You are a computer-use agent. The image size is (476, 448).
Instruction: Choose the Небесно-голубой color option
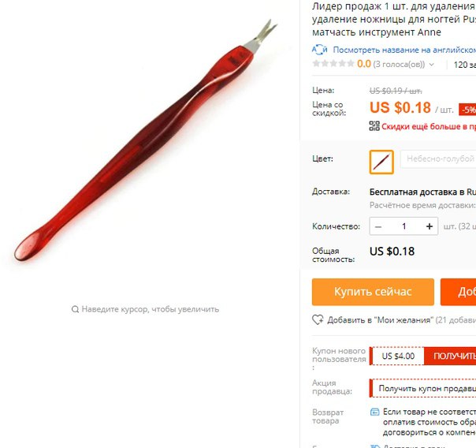click(x=438, y=159)
